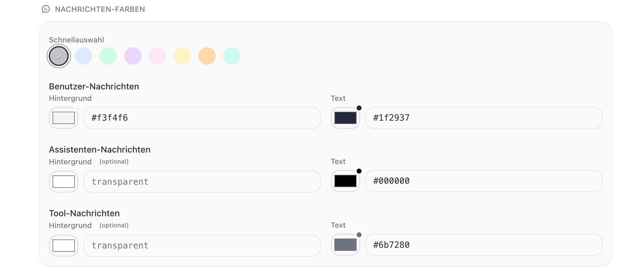Open Tool-Nachrichten Hintergrund color picker swatch
Viewport: 644px width, 271px height.
point(64,246)
